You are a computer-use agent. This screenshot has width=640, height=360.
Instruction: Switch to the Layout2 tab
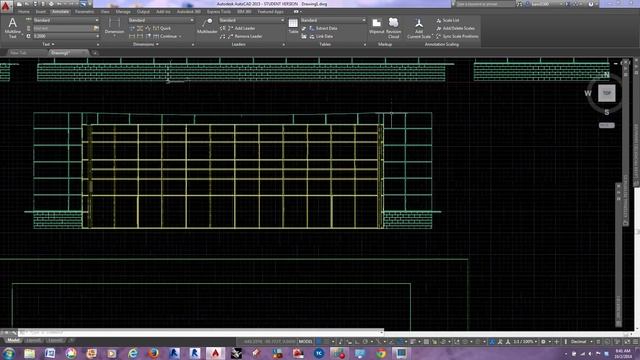[x=55, y=340]
